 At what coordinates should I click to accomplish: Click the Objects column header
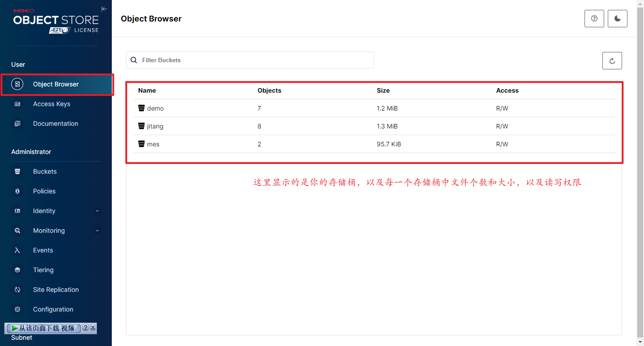point(269,90)
